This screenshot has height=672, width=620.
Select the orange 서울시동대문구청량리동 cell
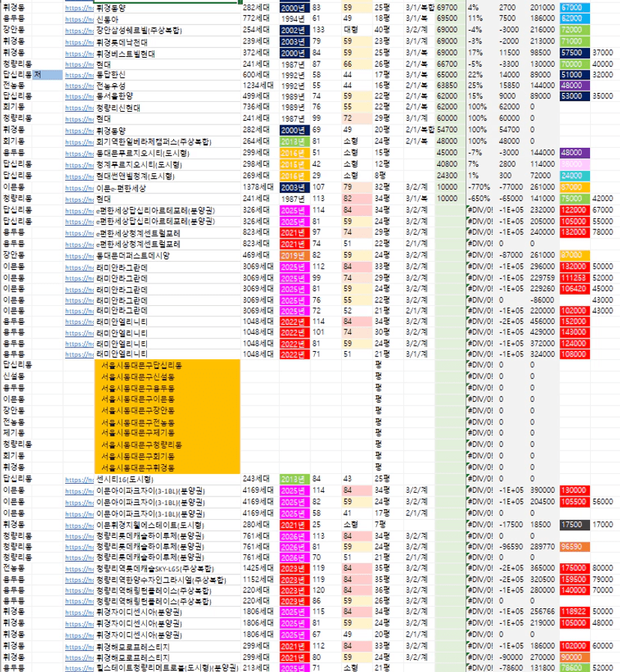click(x=167, y=445)
